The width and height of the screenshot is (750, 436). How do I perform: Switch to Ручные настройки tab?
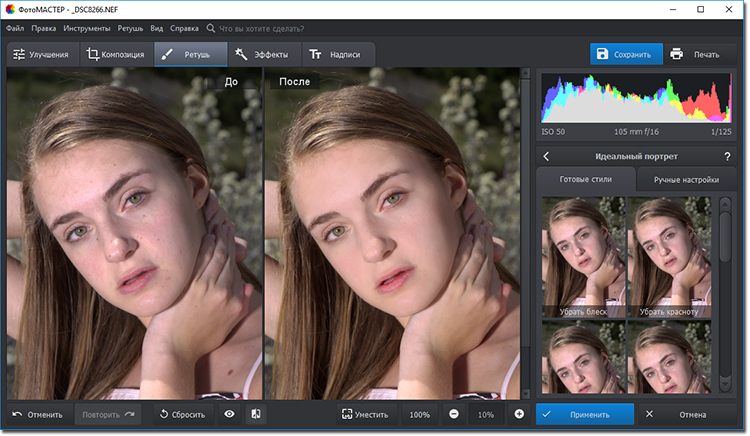tap(686, 180)
